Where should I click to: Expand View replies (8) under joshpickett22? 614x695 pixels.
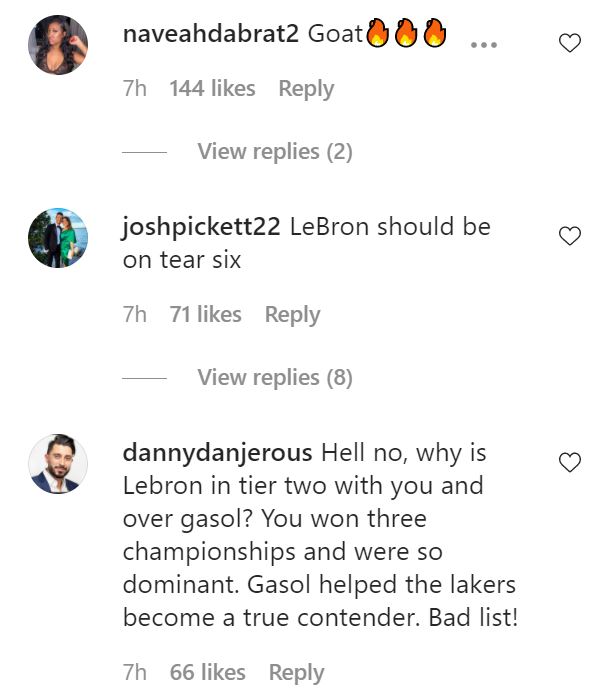tap(274, 378)
